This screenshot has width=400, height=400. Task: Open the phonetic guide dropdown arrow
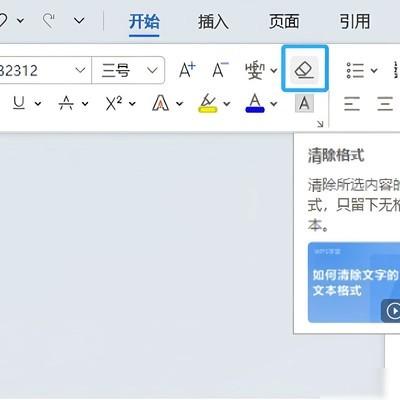(x=274, y=71)
